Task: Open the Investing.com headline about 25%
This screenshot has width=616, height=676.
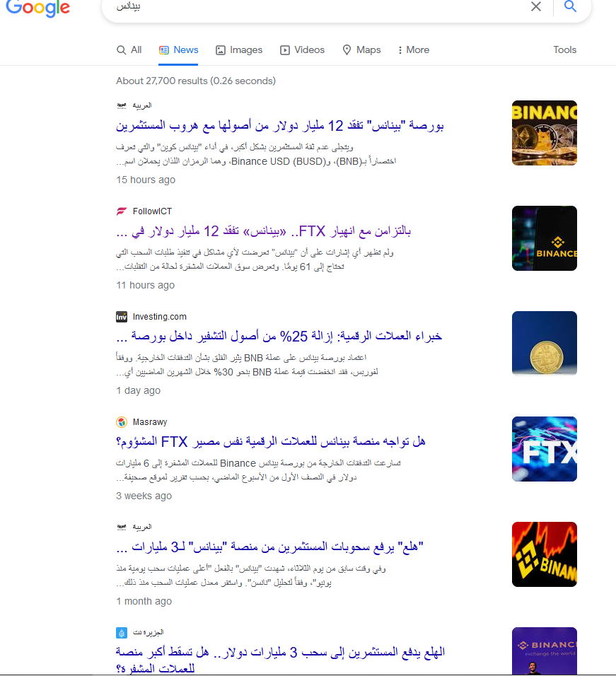Action: (279, 337)
